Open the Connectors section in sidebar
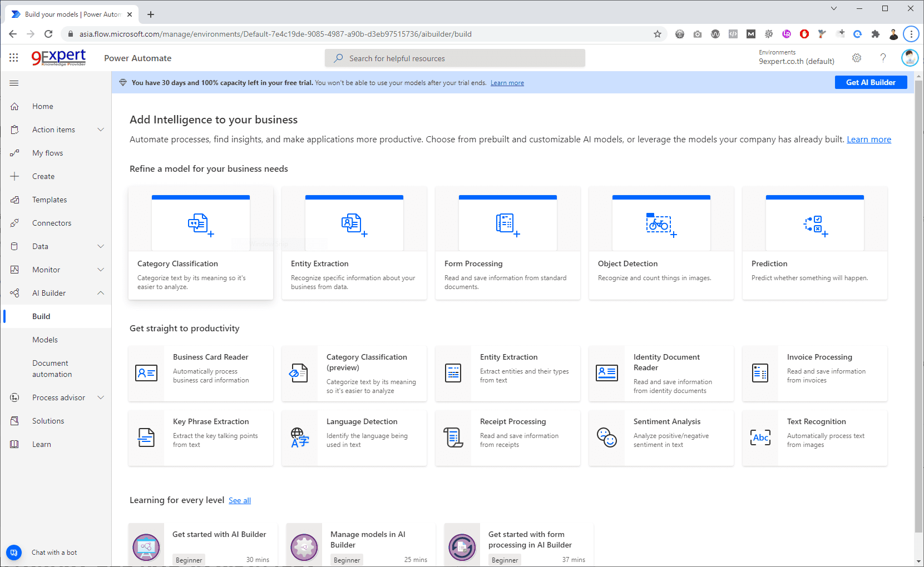924x567 pixels. click(x=51, y=222)
